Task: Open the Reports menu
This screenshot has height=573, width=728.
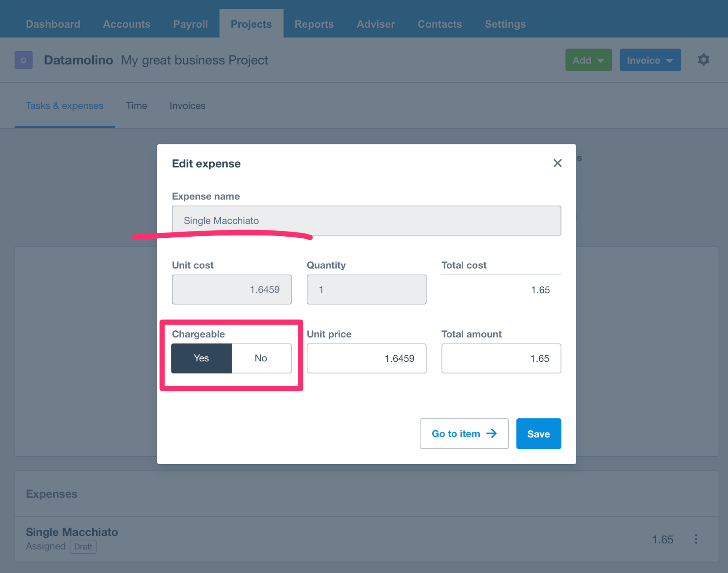Action: (x=314, y=24)
